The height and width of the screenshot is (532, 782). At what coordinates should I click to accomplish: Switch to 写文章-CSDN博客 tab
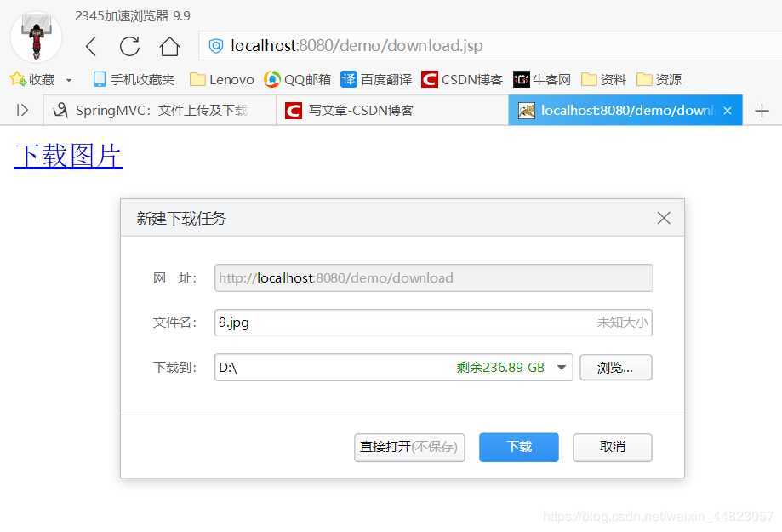coord(392,111)
